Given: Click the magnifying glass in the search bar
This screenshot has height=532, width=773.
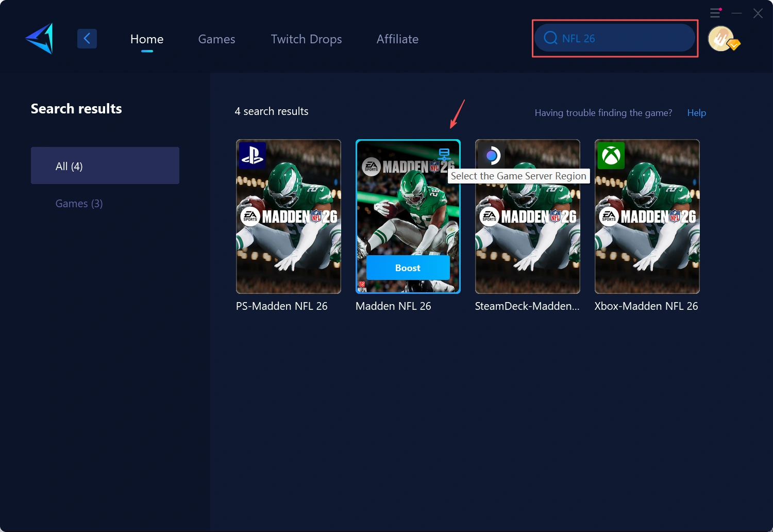Looking at the screenshot, I should 550,38.
